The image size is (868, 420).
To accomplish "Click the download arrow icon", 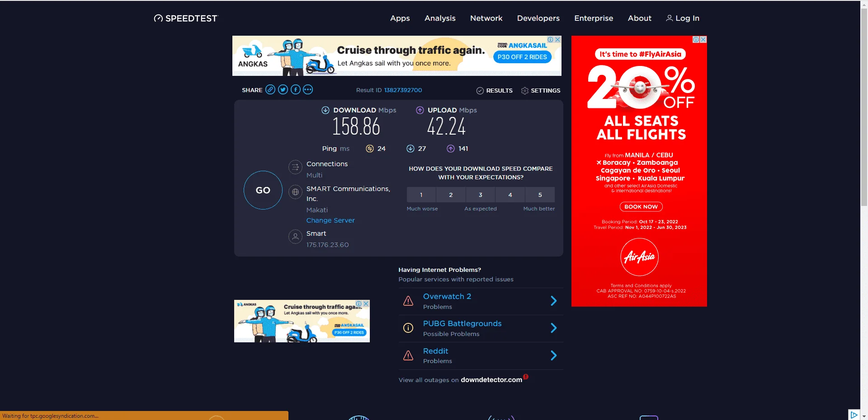I will [x=325, y=110].
